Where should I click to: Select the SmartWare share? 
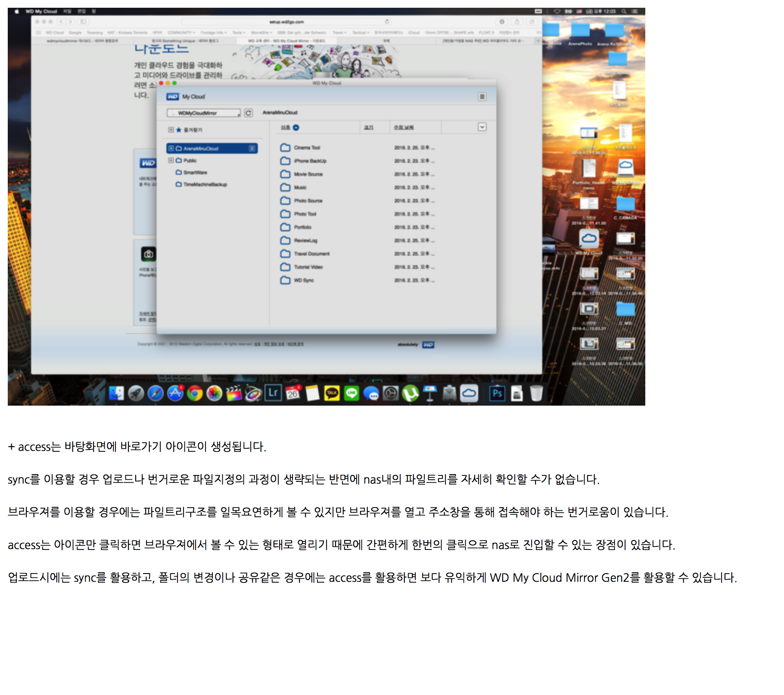click(192, 173)
